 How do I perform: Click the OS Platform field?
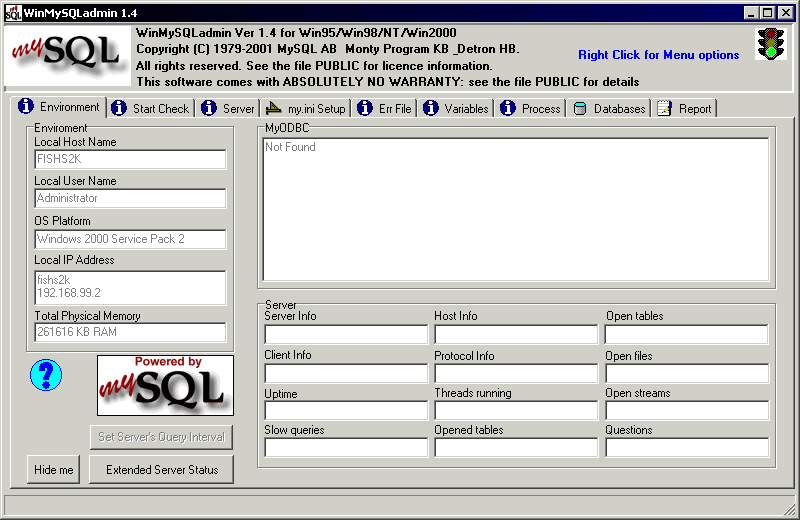pos(130,239)
